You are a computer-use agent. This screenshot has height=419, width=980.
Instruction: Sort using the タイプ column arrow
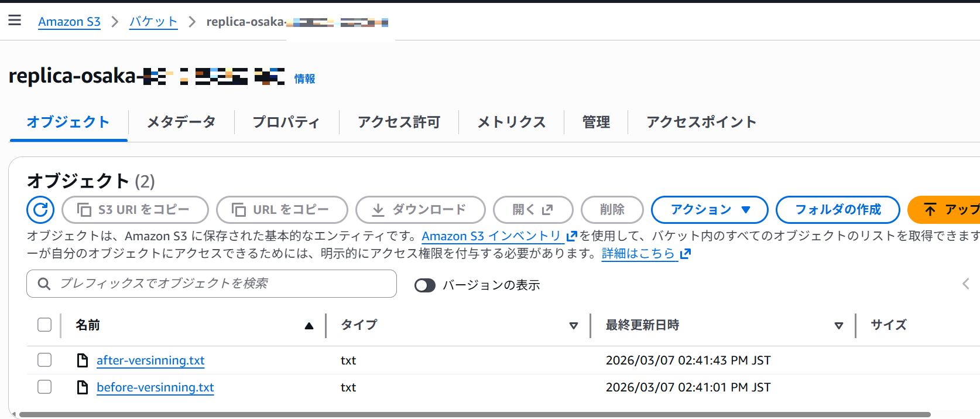(574, 326)
